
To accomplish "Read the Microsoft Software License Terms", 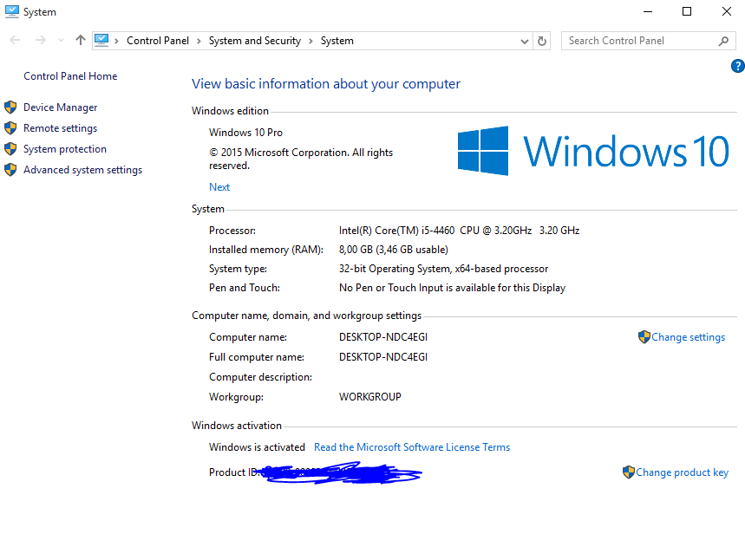I will point(412,447).
